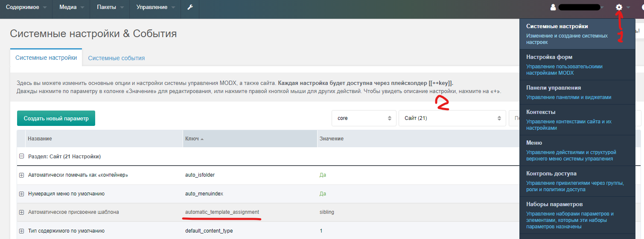Open the Пакеты menu
Viewport: 644px width, 239px height.
pyautogui.click(x=110, y=7)
